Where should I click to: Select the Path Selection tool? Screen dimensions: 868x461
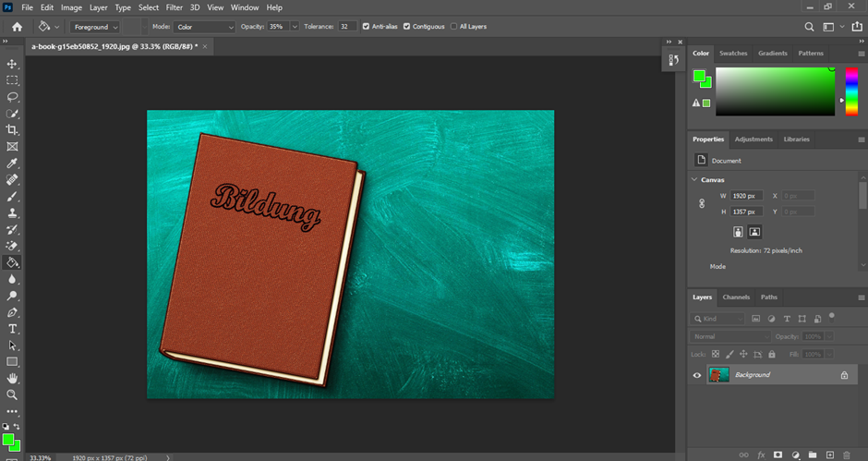12,346
